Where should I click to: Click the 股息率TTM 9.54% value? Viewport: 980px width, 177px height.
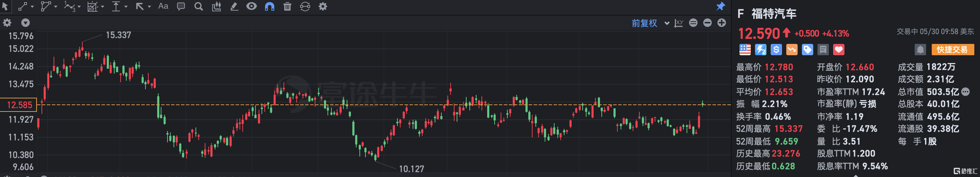pos(875,166)
